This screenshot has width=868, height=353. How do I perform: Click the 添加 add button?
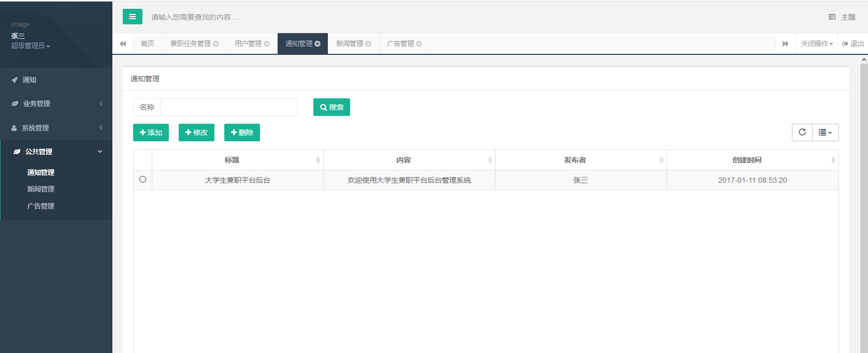(x=151, y=133)
